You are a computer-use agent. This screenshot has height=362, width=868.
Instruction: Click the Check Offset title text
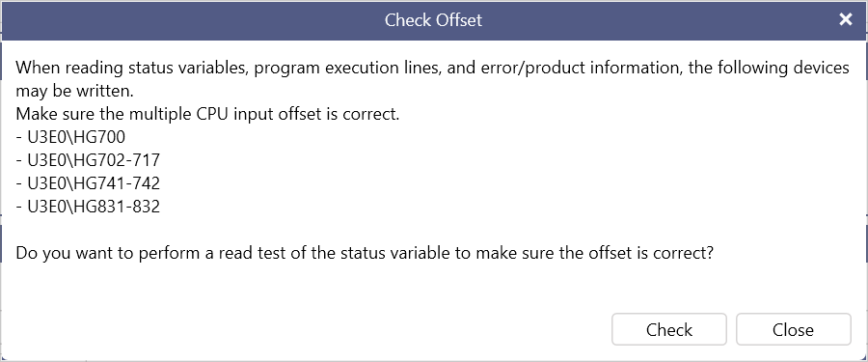433,20
